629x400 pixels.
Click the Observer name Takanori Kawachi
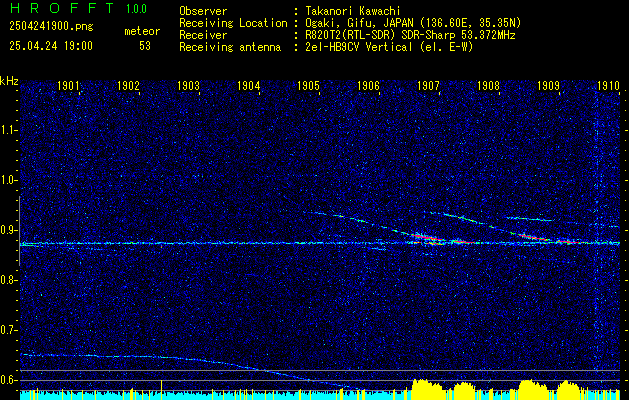click(x=352, y=11)
